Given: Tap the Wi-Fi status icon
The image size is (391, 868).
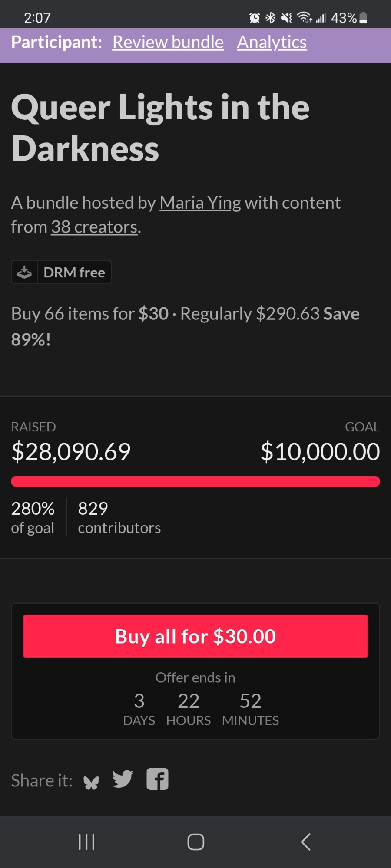Looking at the screenshot, I should click(304, 18).
